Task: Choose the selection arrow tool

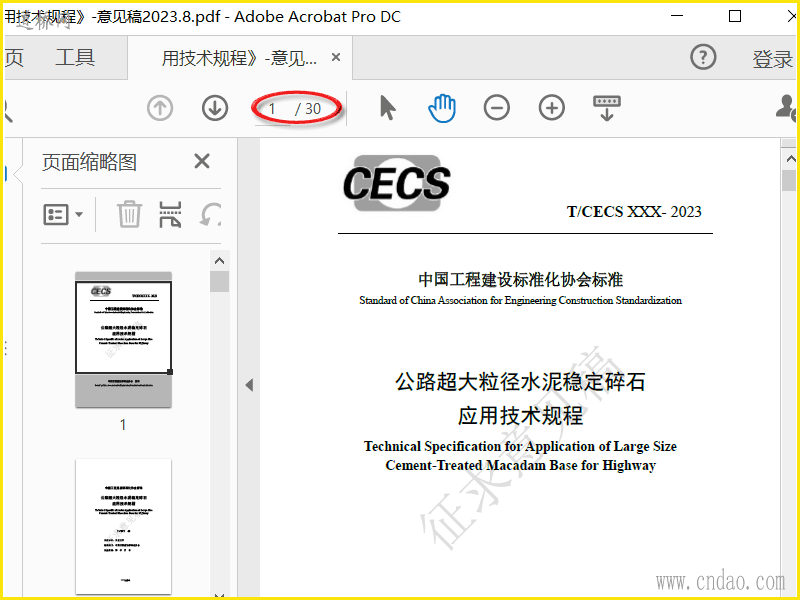Action: pyautogui.click(x=388, y=108)
